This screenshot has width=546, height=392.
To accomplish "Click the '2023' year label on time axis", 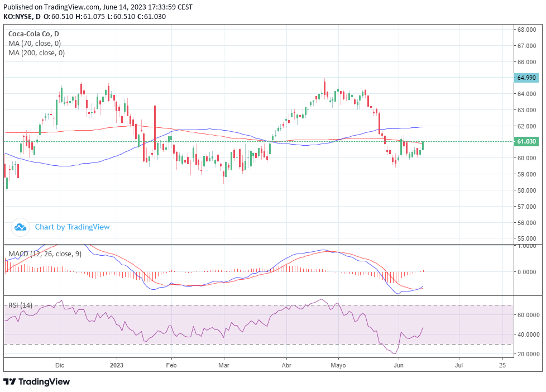I will coord(117,365).
